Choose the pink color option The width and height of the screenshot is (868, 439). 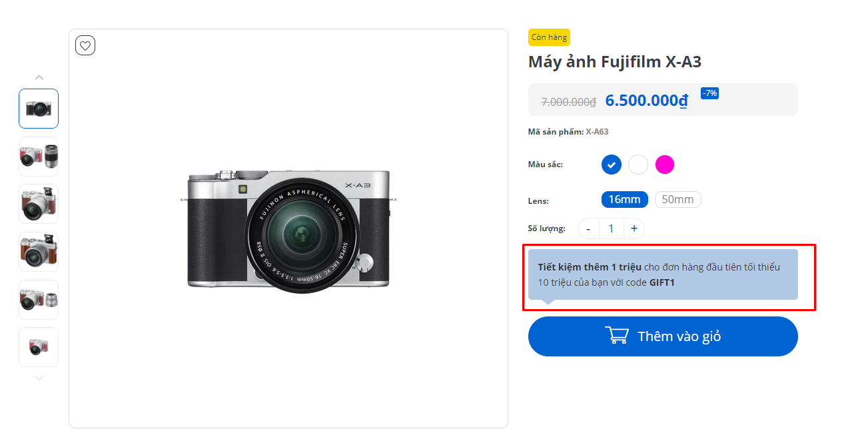(x=665, y=165)
